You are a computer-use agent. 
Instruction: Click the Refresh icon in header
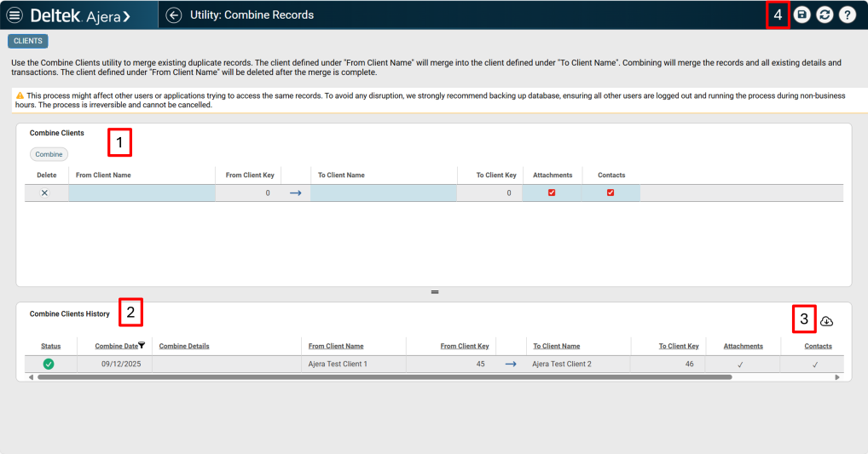pyautogui.click(x=825, y=14)
